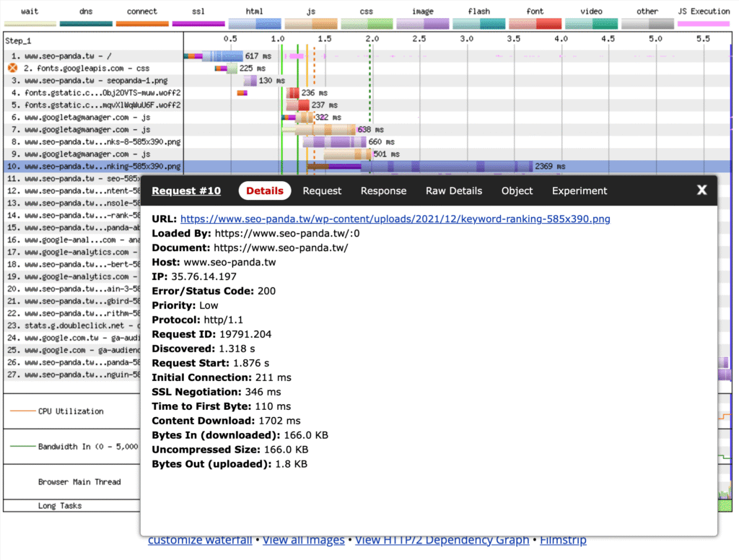Switch to the Response tab

(383, 191)
